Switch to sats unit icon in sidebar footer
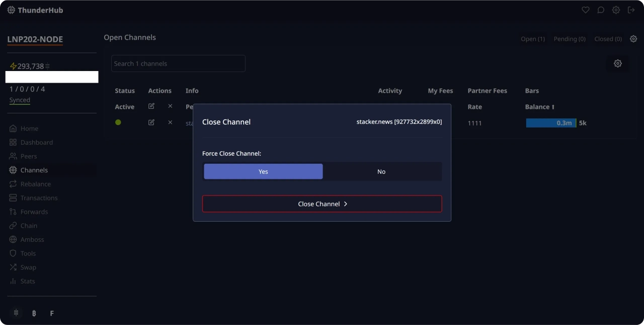 [x=16, y=313]
